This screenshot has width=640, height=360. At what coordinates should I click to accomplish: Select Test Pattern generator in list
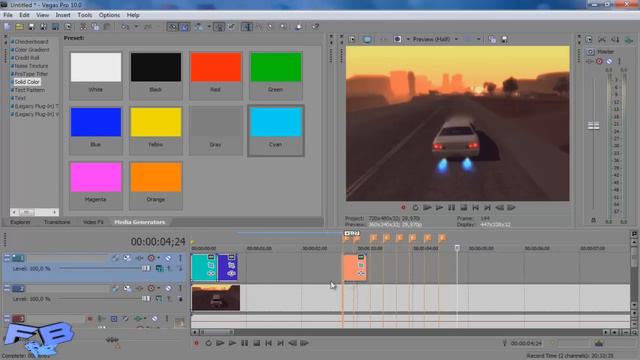click(29, 90)
